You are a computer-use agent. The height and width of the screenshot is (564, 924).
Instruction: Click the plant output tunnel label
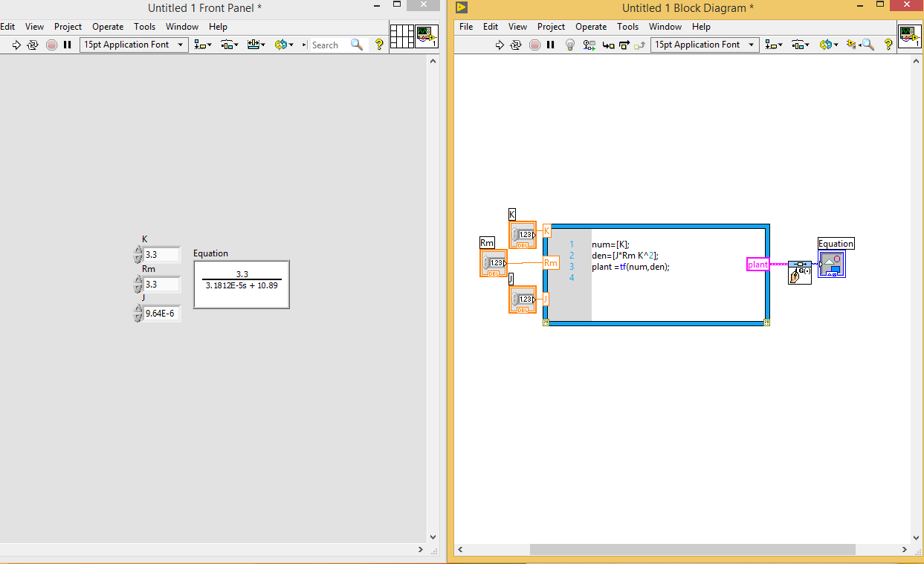(757, 264)
